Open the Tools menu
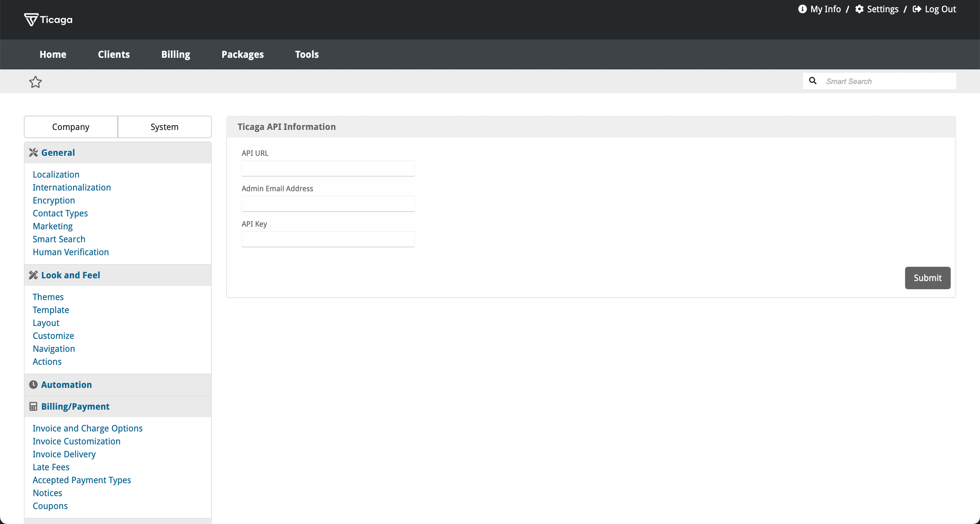 pos(306,54)
